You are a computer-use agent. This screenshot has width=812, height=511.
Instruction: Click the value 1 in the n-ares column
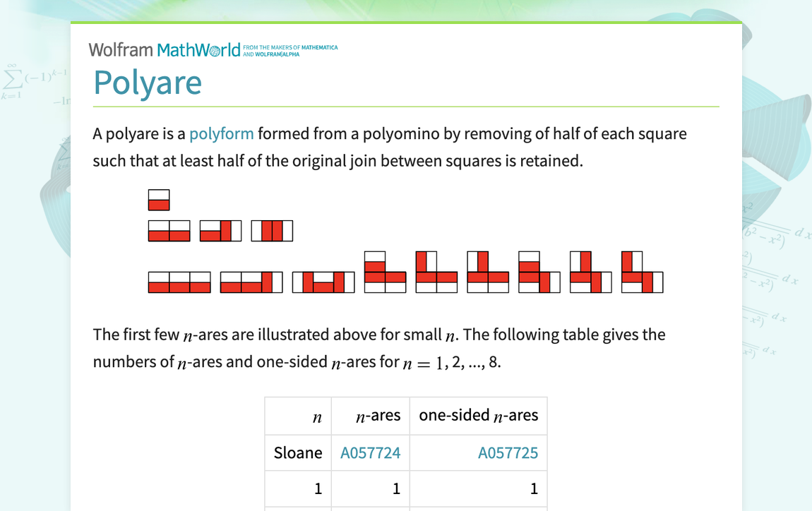(x=396, y=488)
